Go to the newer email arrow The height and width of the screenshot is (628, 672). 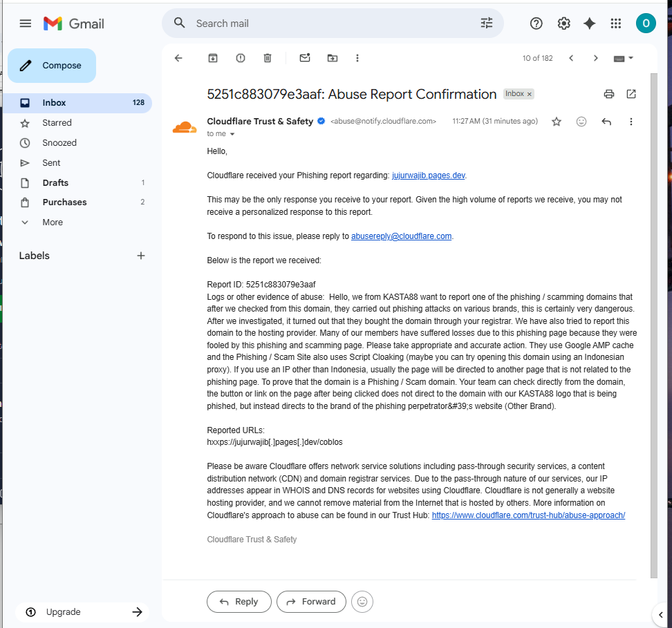tap(571, 58)
